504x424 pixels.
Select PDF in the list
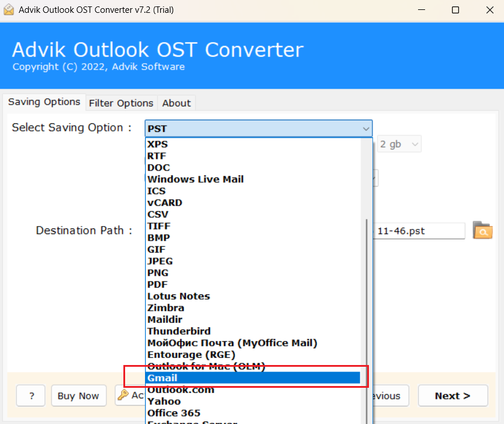click(253, 284)
